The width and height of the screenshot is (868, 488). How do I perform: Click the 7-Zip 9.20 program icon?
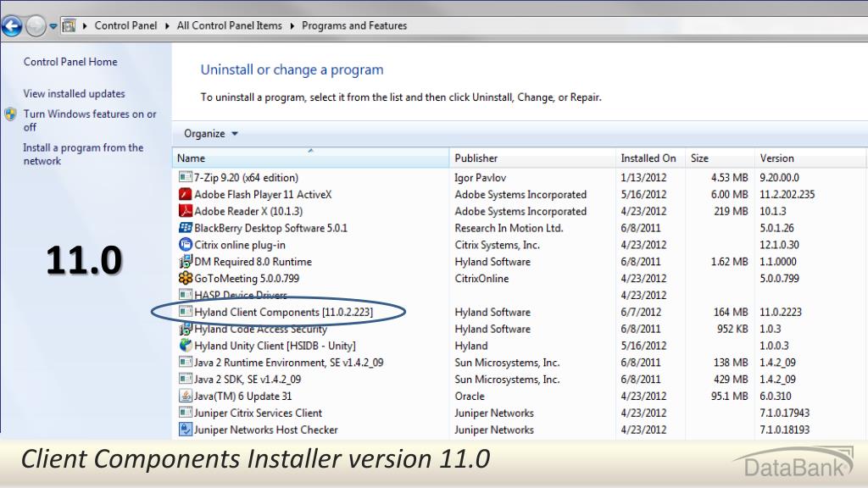(x=186, y=177)
